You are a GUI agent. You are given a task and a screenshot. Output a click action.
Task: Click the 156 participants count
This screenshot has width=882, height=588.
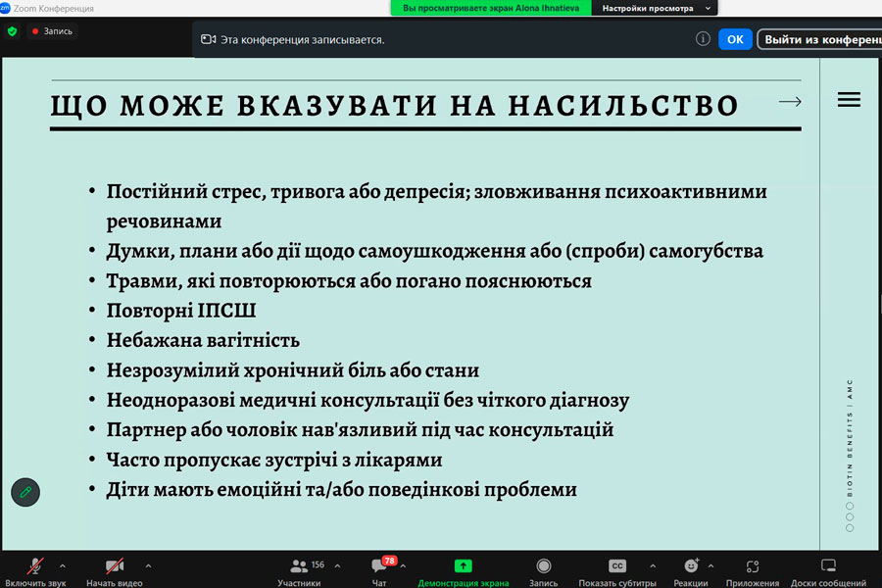pos(318,564)
